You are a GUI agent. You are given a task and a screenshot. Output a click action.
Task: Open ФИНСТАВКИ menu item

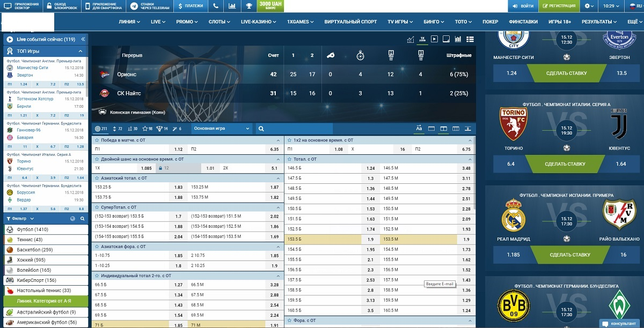point(523,22)
